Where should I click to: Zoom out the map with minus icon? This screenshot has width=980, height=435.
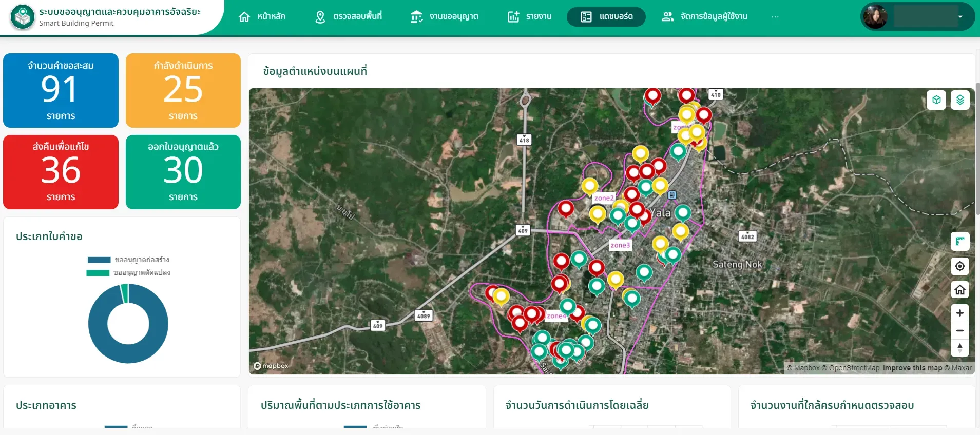coord(960,330)
